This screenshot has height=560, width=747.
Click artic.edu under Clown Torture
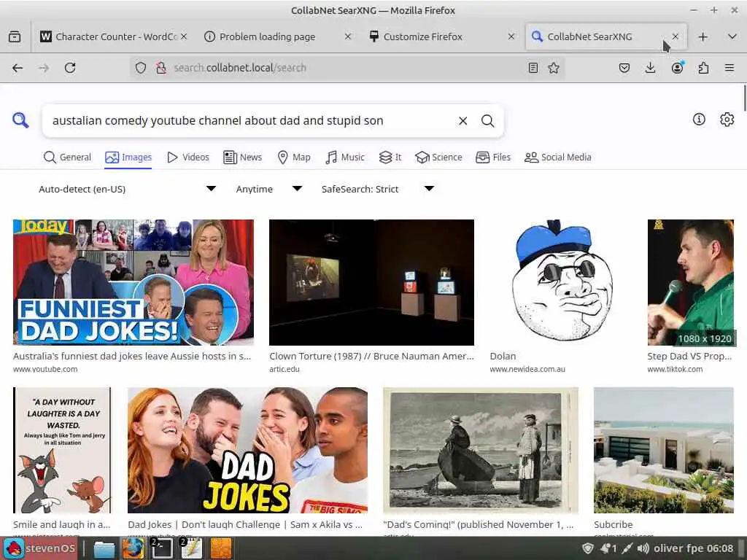tap(285, 369)
